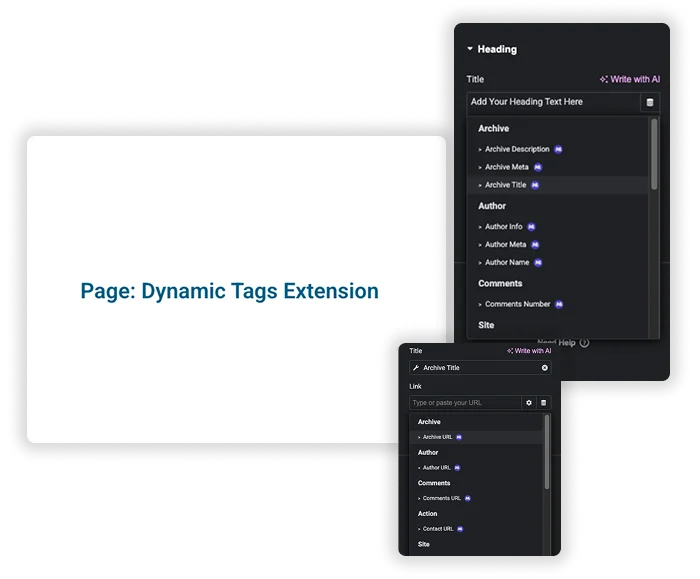700x579 pixels.
Task: Click the wrench icon in Archive Title field
Action: coord(416,368)
